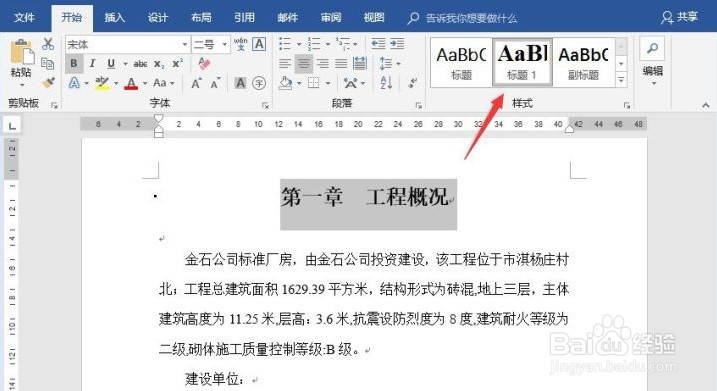The image size is (717, 391).
Task: Click the Multilevel list icon
Action: [343, 44]
